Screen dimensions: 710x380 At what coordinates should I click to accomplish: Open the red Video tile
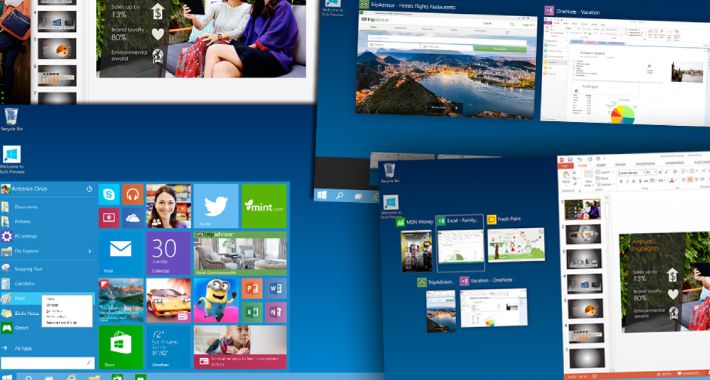coord(109,218)
